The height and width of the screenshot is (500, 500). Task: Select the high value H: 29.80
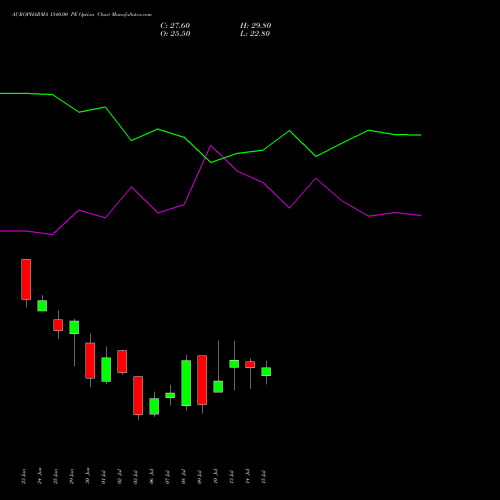(255, 26)
